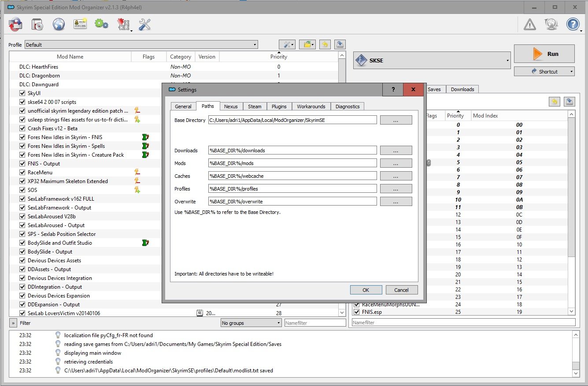
Task: Open the SKSE executable dropdown
Action: (x=432, y=60)
